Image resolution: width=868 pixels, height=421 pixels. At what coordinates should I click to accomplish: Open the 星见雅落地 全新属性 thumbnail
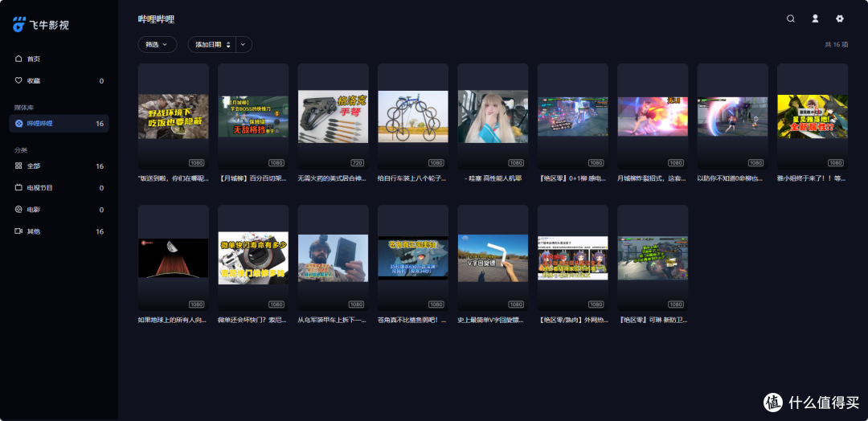pos(813,116)
